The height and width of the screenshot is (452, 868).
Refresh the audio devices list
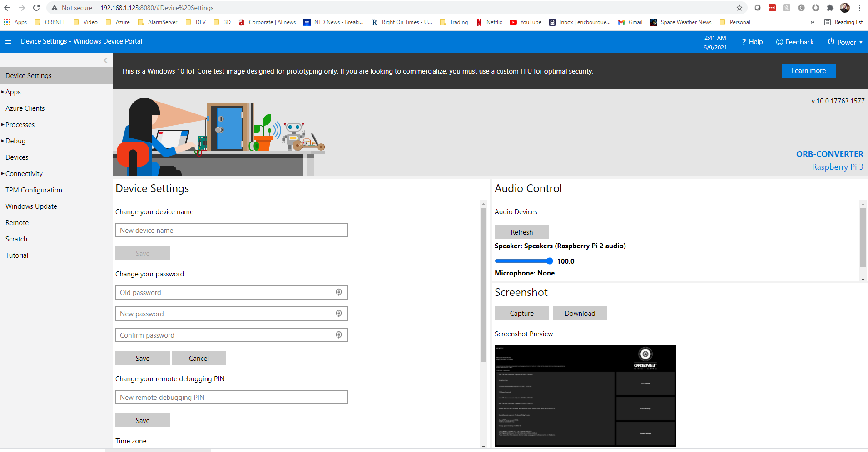coord(521,232)
